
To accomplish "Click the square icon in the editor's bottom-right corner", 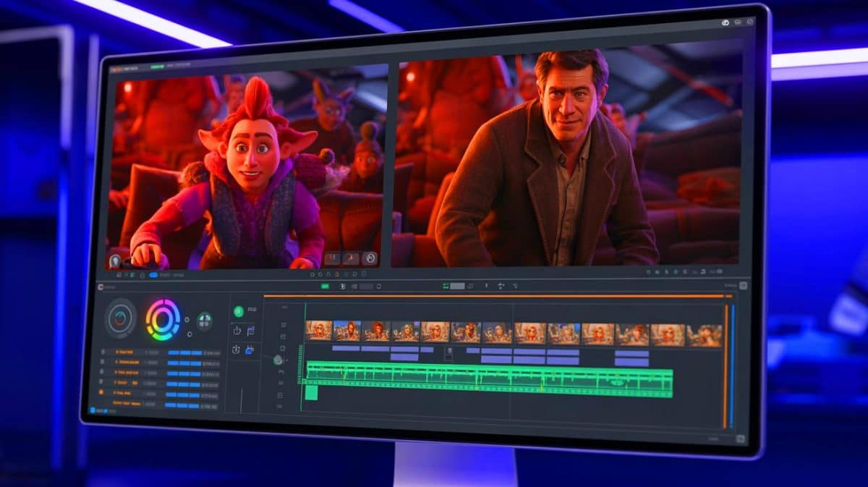I will [740, 439].
